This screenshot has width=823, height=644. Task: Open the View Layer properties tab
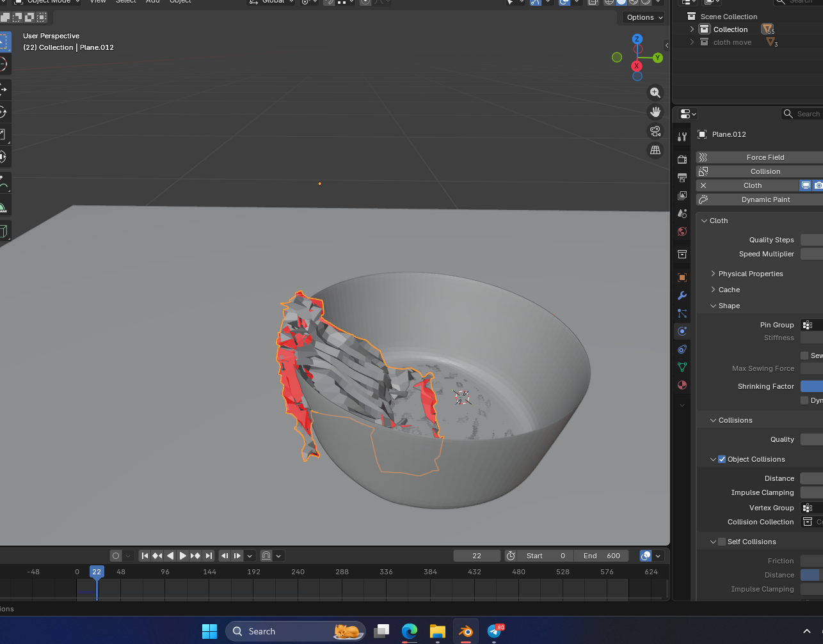click(682, 195)
